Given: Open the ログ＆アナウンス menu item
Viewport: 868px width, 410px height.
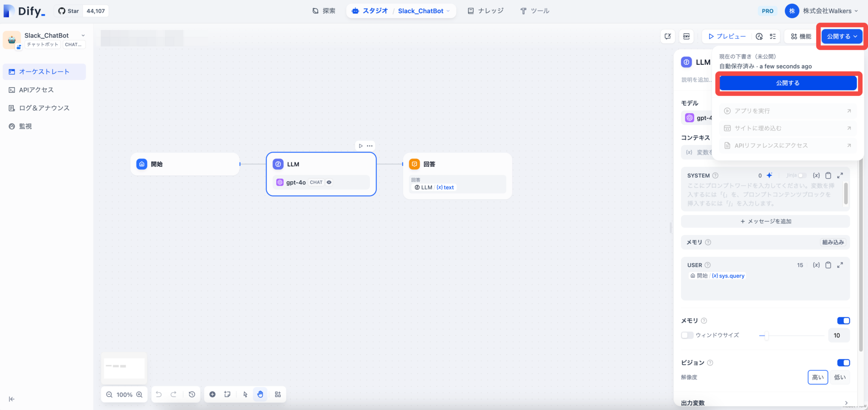Looking at the screenshot, I should tap(44, 108).
